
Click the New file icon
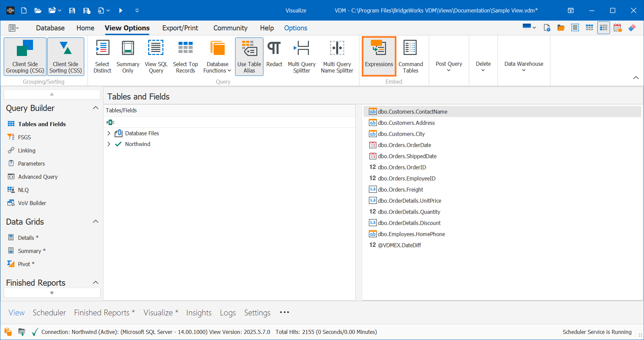[x=24, y=10]
